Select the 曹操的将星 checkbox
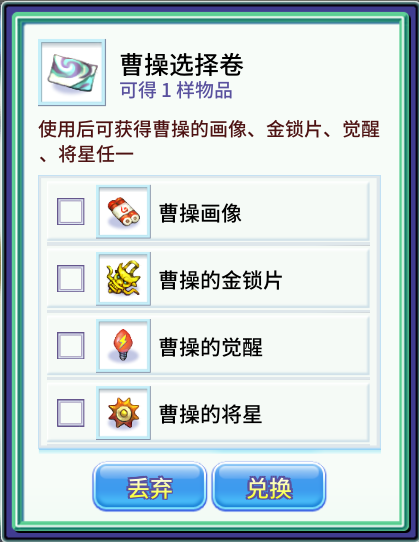The image size is (419, 542). pos(71,412)
